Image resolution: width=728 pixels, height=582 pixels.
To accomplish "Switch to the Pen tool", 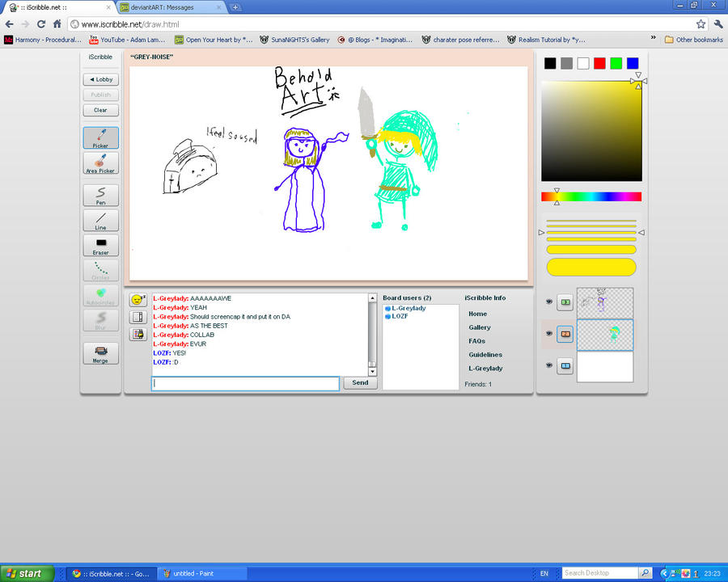I will click(x=100, y=194).
